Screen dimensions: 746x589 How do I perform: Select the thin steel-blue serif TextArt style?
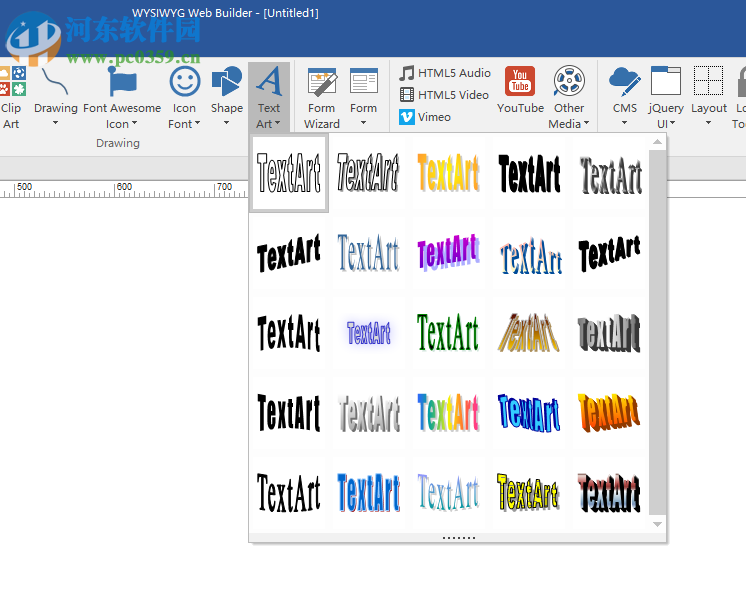point(368,253)
